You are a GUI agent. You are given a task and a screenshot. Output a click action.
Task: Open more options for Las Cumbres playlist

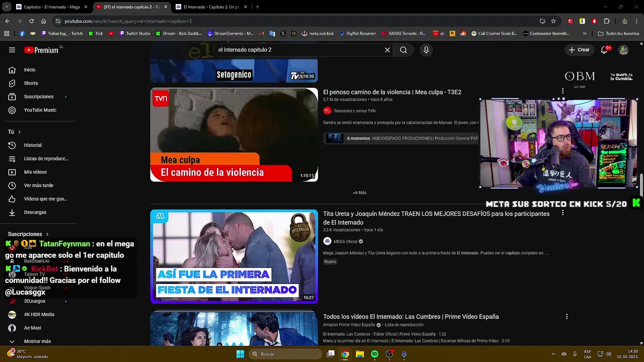(567, 317)
